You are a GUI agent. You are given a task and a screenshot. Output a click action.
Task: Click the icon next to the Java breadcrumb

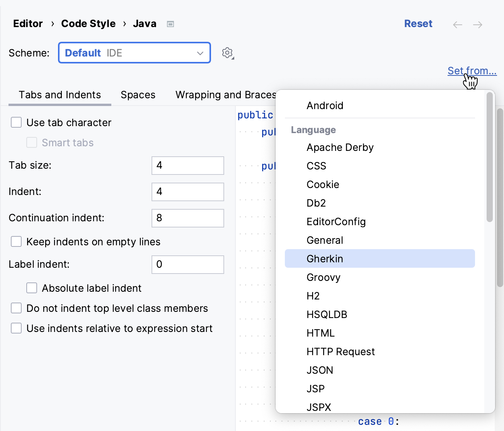(170, 24)
